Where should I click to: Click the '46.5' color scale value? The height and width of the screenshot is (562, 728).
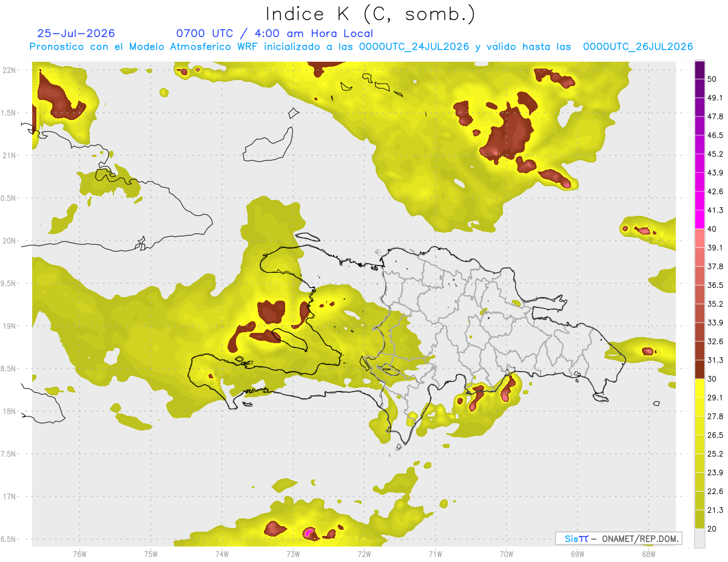tap(715, 135)
